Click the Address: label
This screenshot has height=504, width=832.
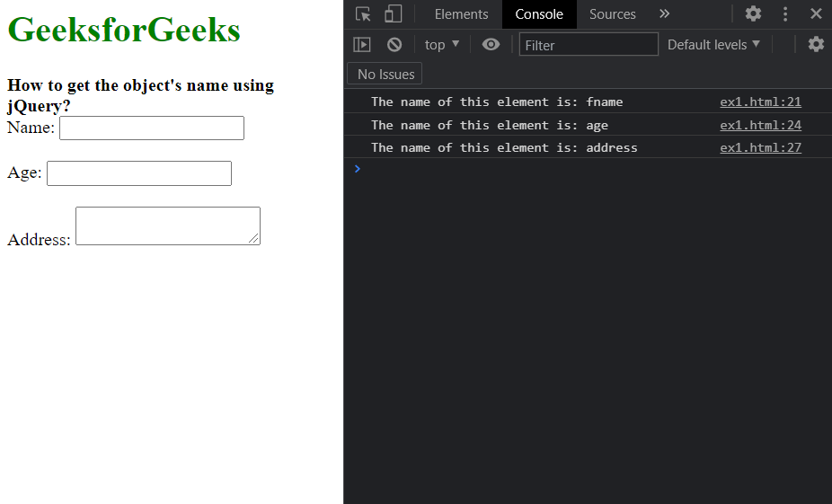point(39,239)
